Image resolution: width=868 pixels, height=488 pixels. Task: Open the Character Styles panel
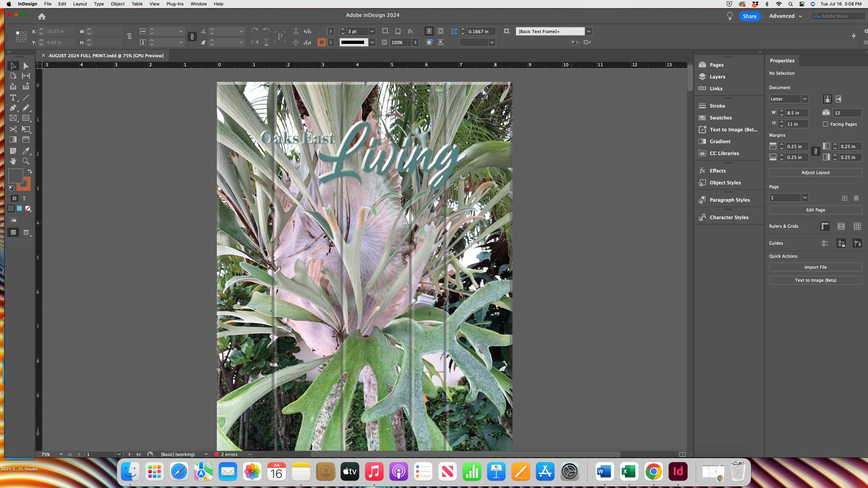tap(728, 218)
